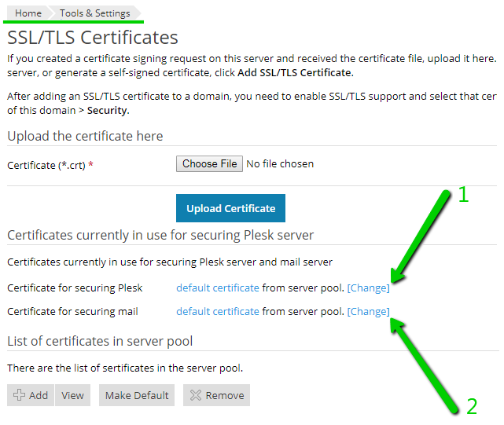Click the View button
504x425 pixels.
tap(72, 395)
